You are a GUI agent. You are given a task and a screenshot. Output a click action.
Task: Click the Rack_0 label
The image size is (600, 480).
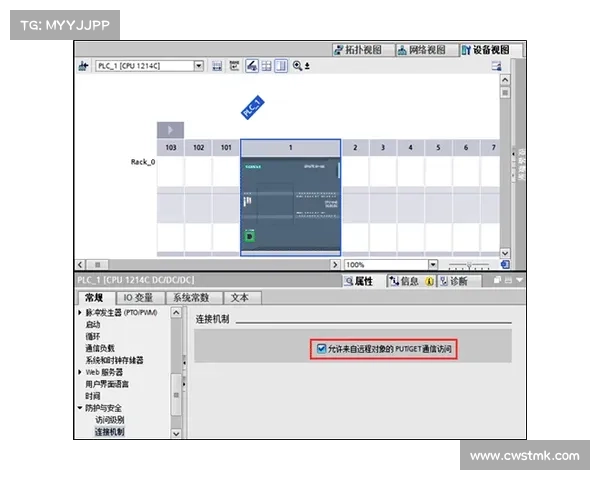(143, 162)
